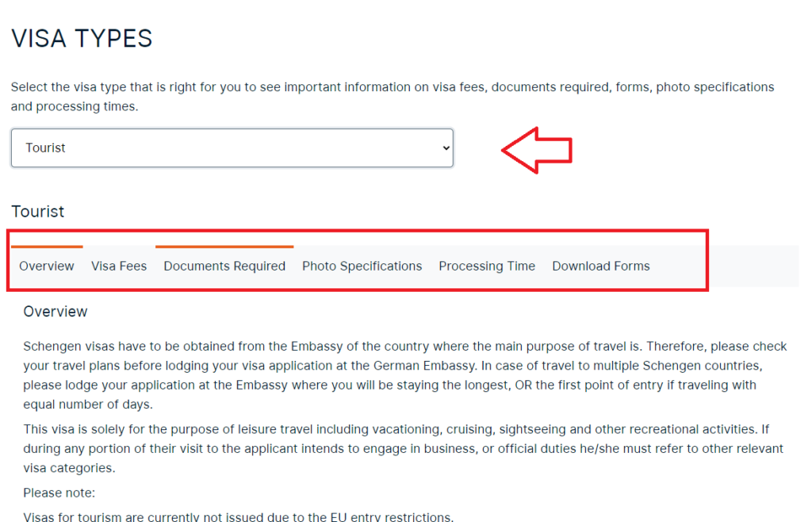Click the 'Please note:' text line

59,492
